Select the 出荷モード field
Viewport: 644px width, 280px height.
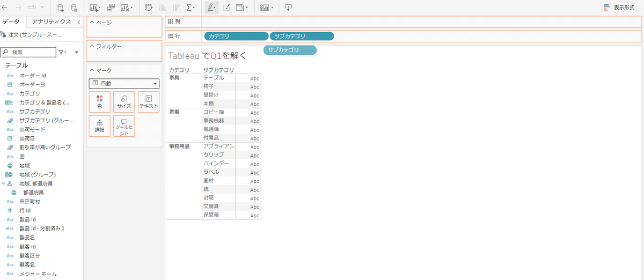point(32,129)
